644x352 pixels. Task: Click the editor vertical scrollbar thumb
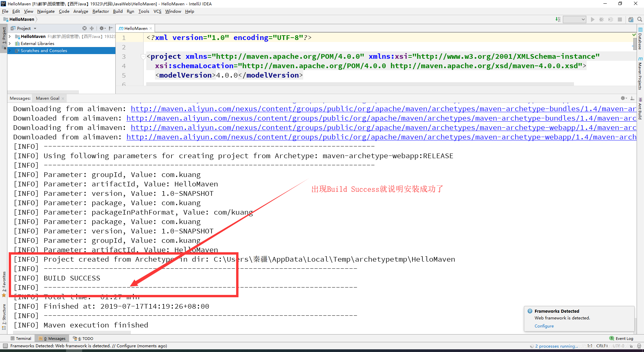point(635,44)
